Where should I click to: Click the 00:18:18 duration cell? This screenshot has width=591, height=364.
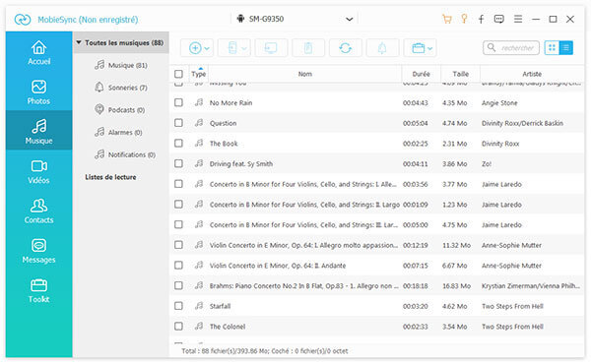point(416,285)
